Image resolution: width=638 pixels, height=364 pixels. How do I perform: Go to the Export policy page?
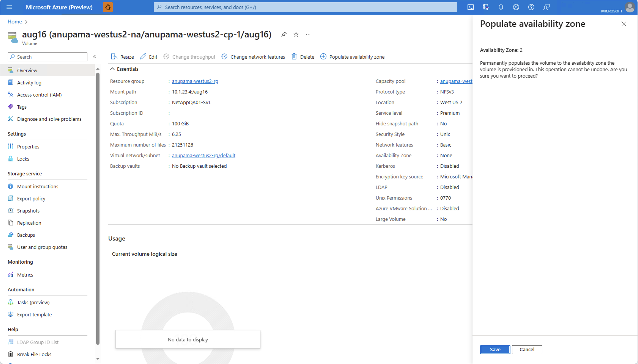pyautogui.click(x=31, y=198)
